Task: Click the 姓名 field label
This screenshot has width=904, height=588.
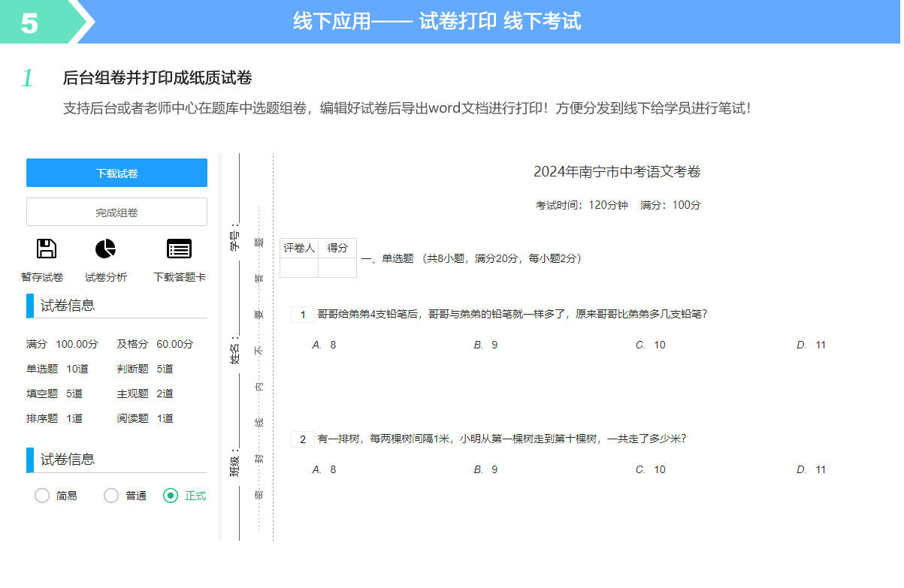Action: point(235,351)
